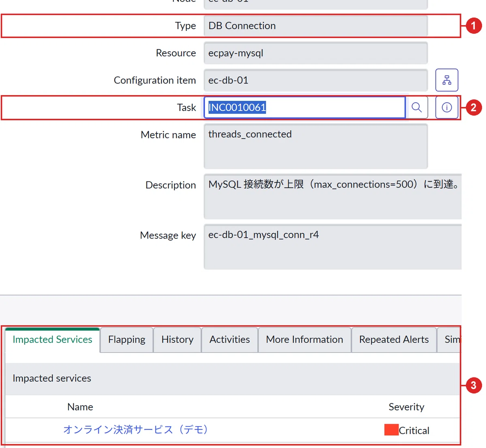486x448 pixels.
Task: Switch to the Impacted Services tab
Action: click(53, 339)
